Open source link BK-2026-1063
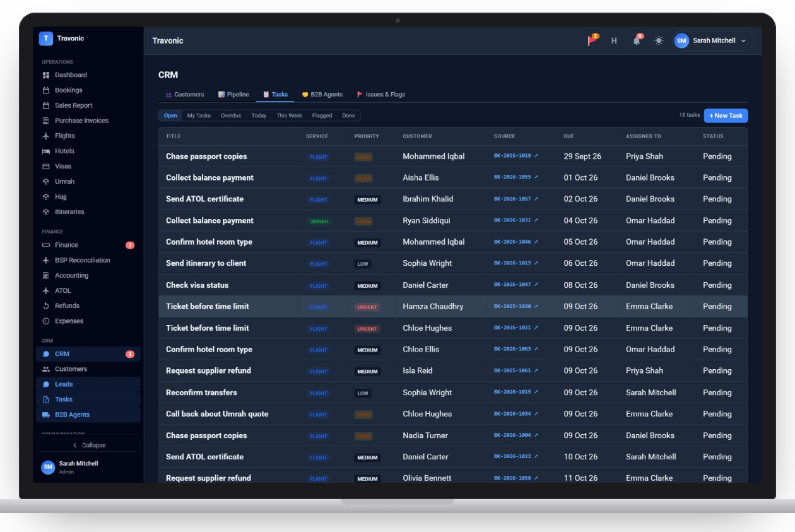This screenshot has width=795, height=532. click(x=515, y=349)
